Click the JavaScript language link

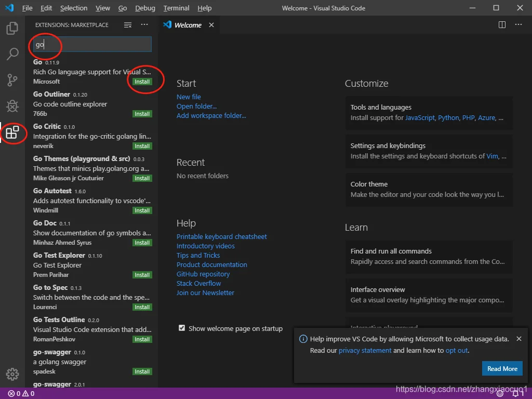coord(420,118)
